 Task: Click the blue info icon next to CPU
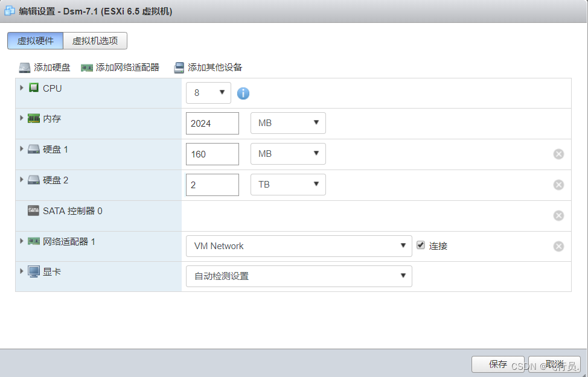coord(243,93)
